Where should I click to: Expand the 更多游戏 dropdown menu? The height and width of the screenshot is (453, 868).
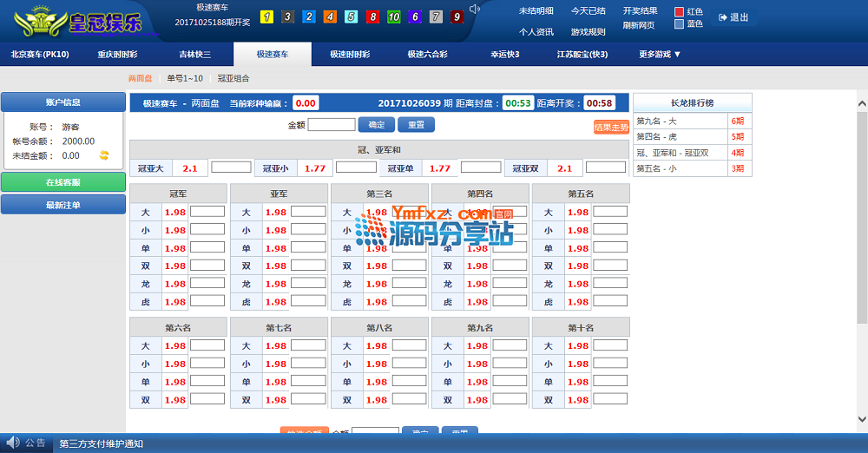point(660,54)
